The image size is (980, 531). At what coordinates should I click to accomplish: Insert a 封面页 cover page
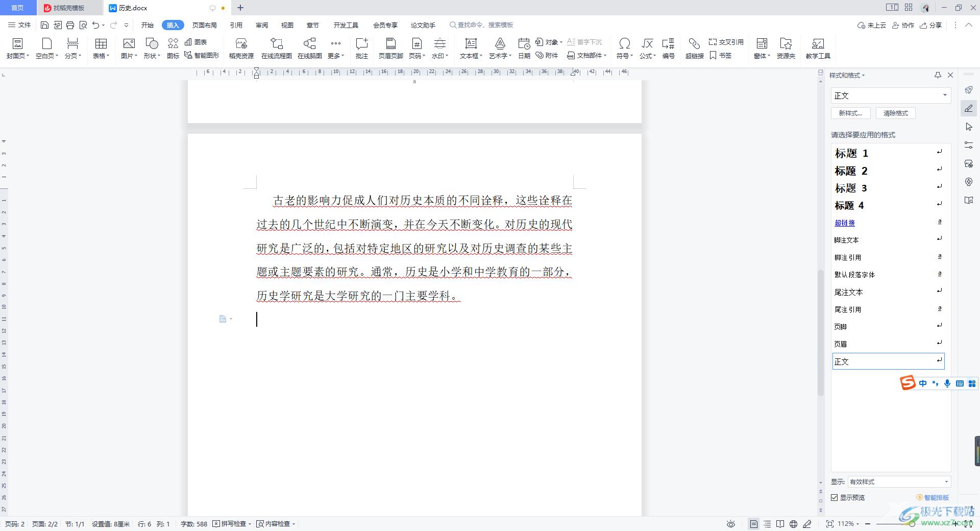click(17, 49)
